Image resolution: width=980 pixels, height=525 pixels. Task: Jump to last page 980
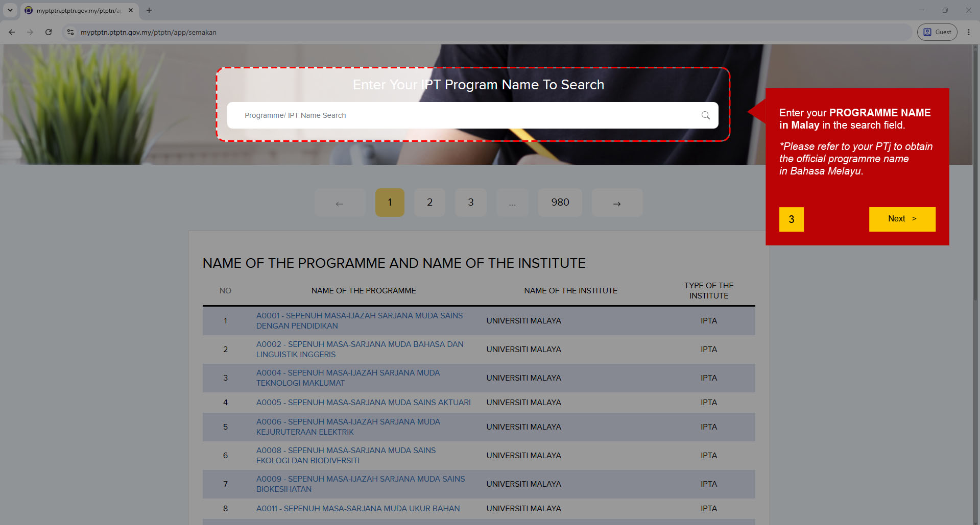(560, 203)
